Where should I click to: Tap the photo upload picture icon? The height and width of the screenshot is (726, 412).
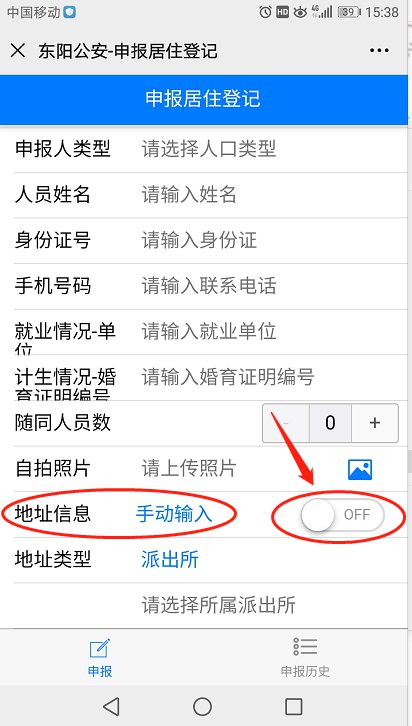360,469
